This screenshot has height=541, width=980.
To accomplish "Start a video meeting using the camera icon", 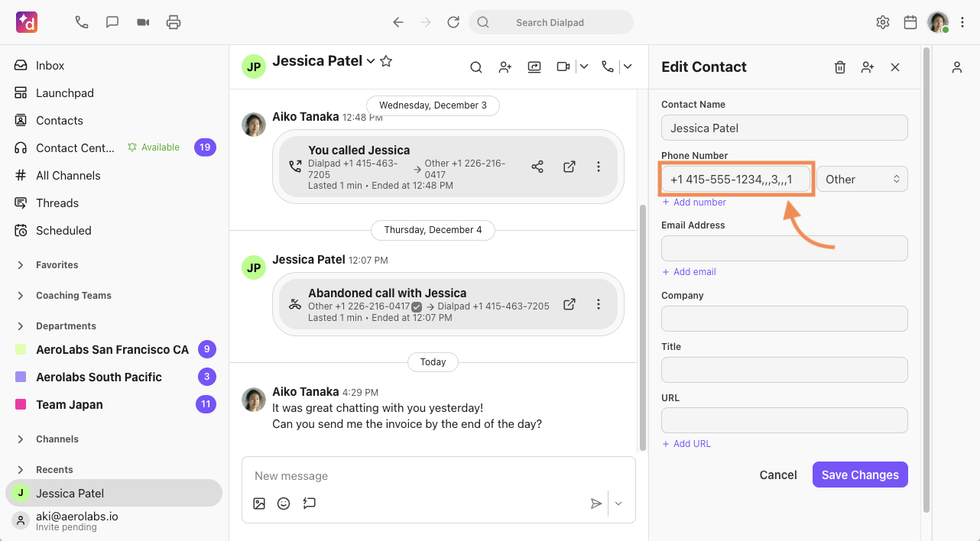I will click(143, 22).
